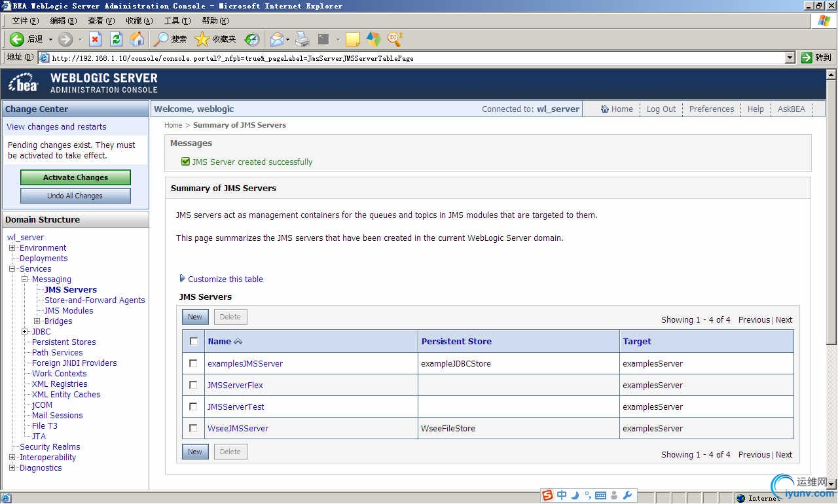This screenshot has width=838, height=504.
Task: Expand the Environment tree node
Action: coord(12,248)
